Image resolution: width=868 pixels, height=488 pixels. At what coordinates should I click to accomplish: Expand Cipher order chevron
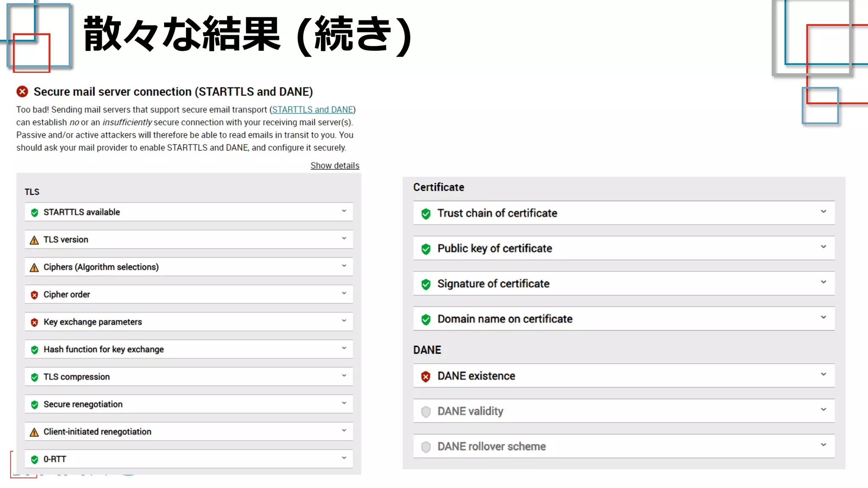click(344, 293)
